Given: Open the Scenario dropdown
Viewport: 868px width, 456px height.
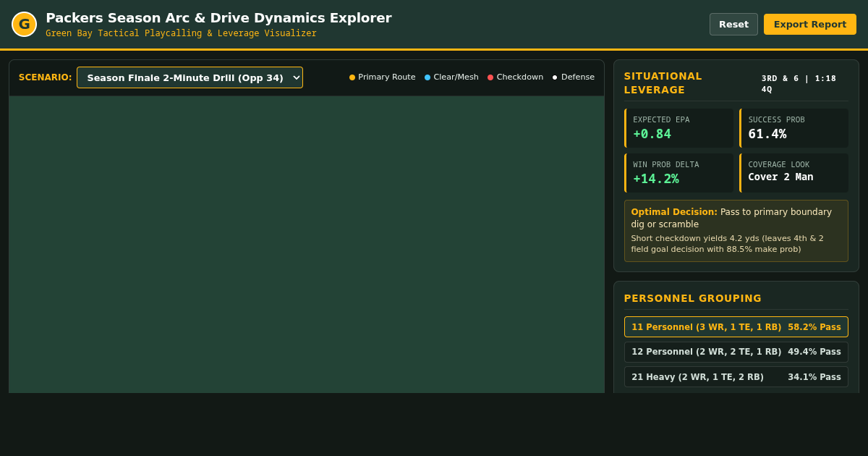Looking at the screenshot, I should [x=190, y=77].
